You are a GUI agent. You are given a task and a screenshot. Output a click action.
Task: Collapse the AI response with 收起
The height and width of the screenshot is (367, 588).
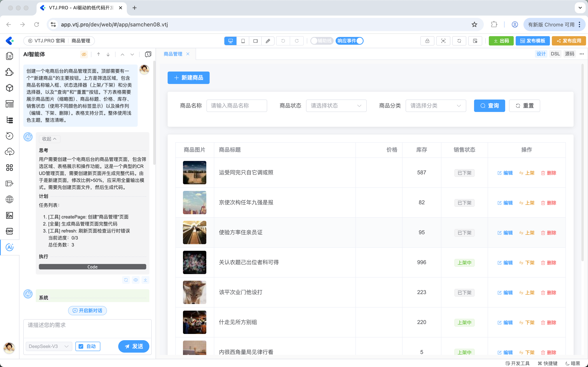coord(49,139)
